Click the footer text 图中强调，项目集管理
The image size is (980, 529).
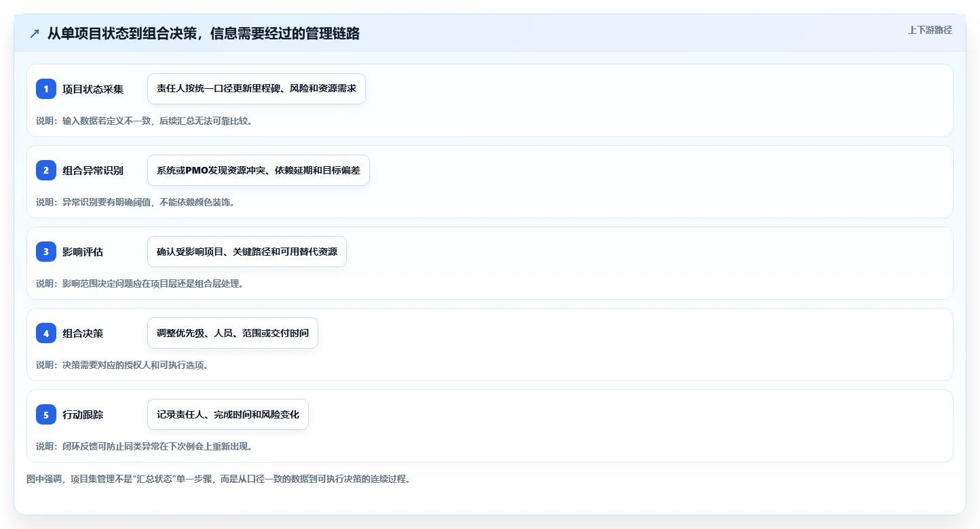click(219, 479)
